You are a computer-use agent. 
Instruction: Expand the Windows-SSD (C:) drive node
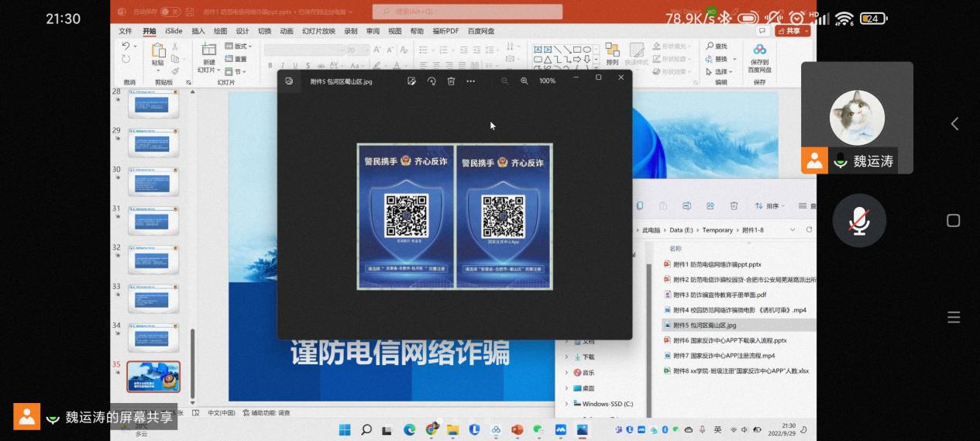point(566,404)
